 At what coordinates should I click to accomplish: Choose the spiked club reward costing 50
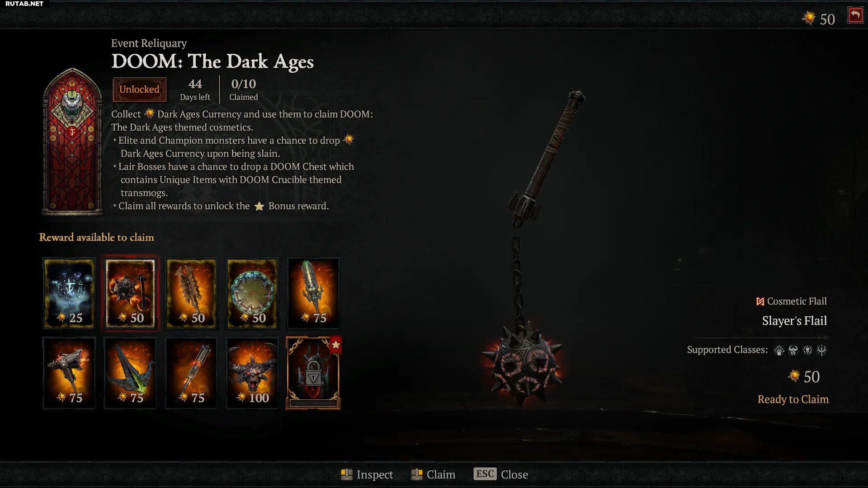tap(191, 293)
